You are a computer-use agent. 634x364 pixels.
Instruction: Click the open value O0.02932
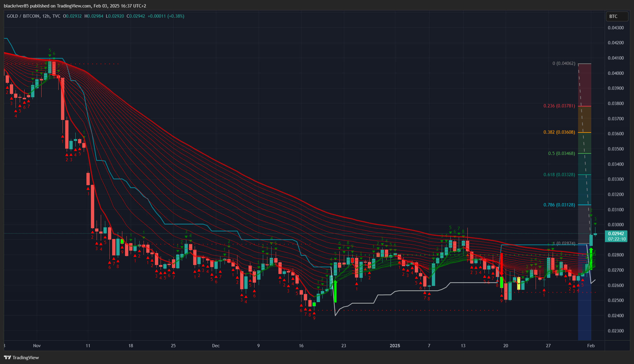(72, 16)
